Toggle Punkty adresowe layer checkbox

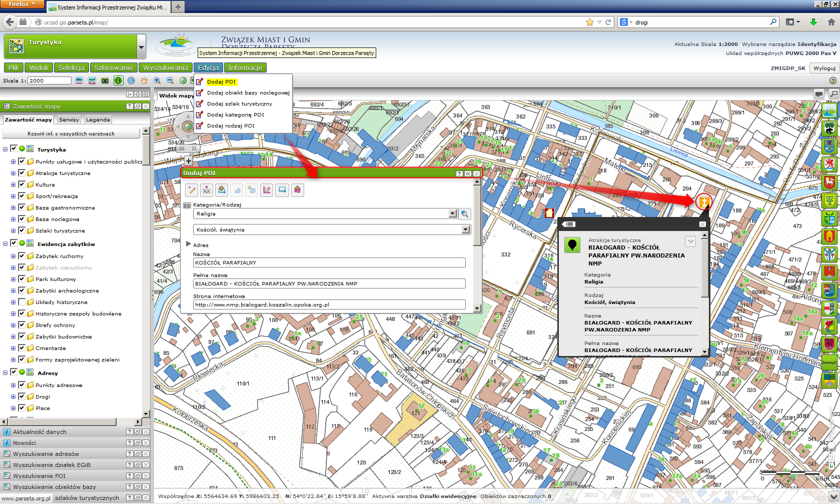pos(22,385)
